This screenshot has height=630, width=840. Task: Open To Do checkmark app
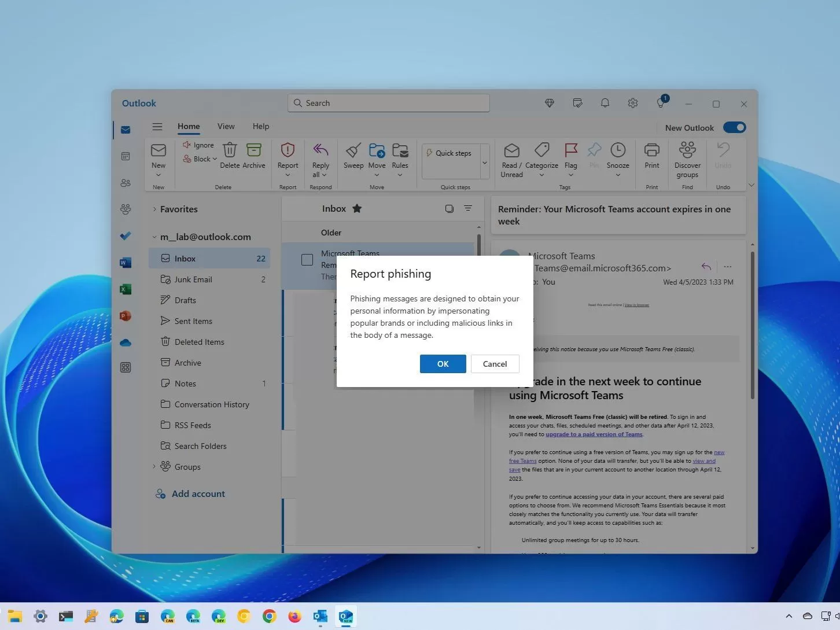[126, 235]
